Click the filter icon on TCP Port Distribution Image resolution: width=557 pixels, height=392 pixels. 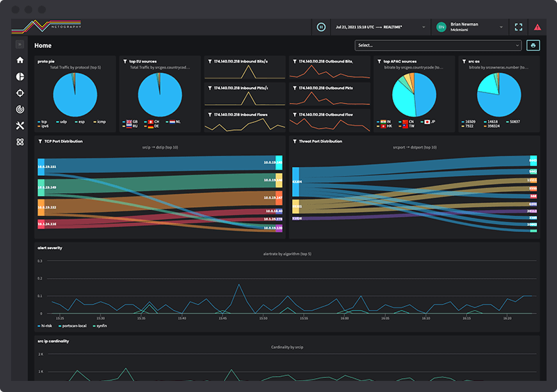[x=40, y=141]
